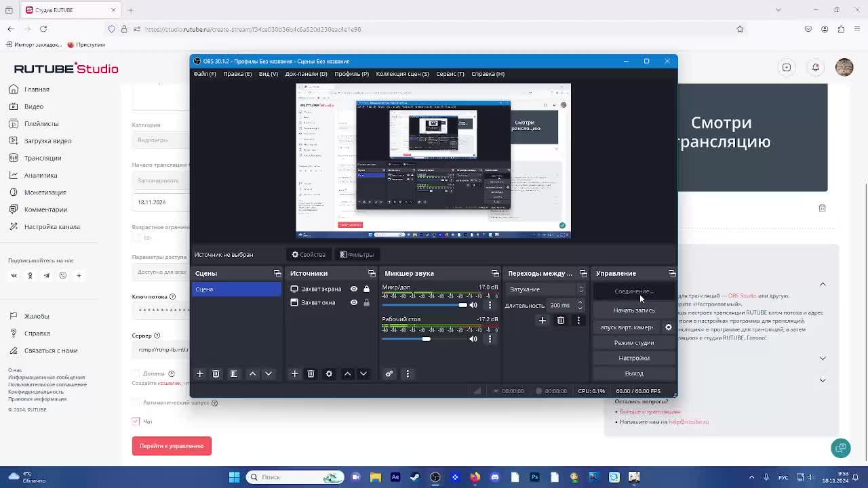Screen dimensions: 868x488
Task: Open the Файл (F) menu in OBS
Action: coord(205,74)
